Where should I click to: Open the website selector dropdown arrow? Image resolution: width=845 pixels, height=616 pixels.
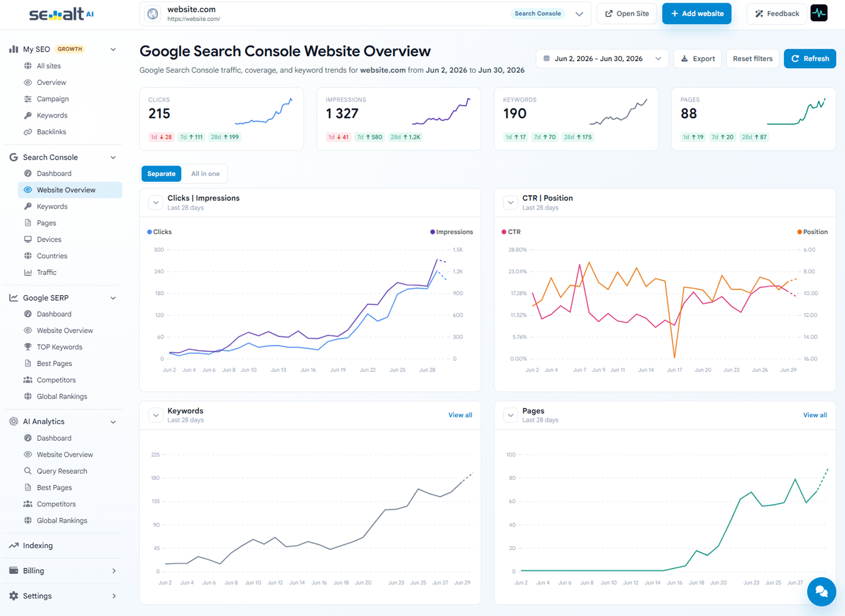(x=579, y=14)
